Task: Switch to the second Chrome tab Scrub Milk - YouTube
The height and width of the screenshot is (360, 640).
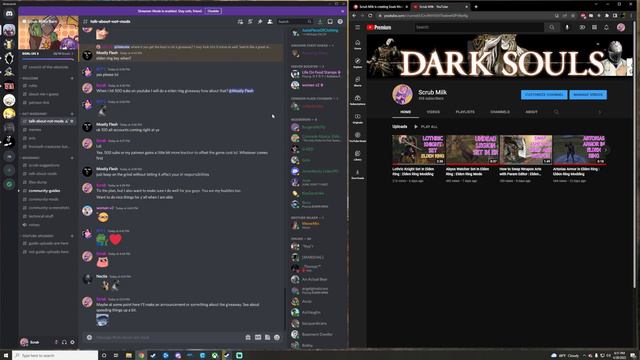Action: click(439, 7)
